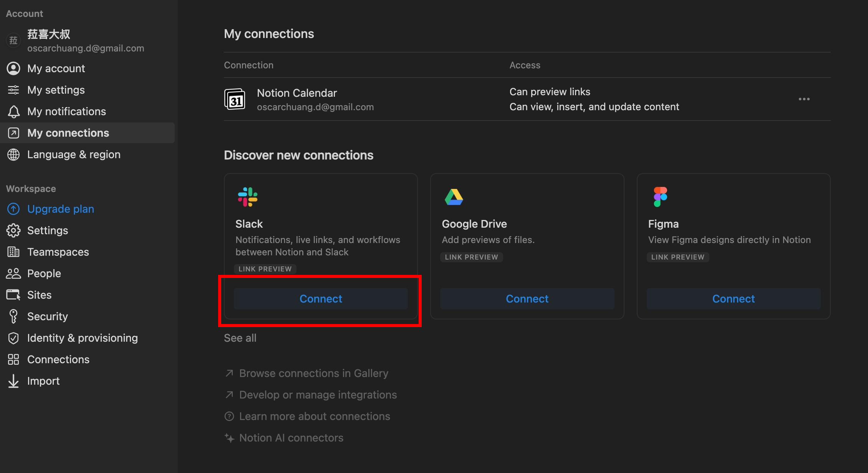The height and width of the screenshot is (473, 868).
Task: Click the Connection column header
Action: pyautogui.click(x=248, y=65)
